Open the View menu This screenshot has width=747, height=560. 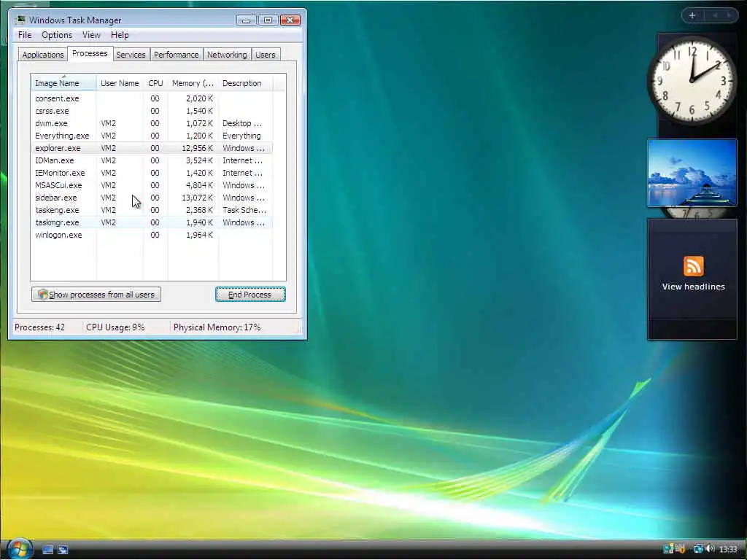coord(91,35)
